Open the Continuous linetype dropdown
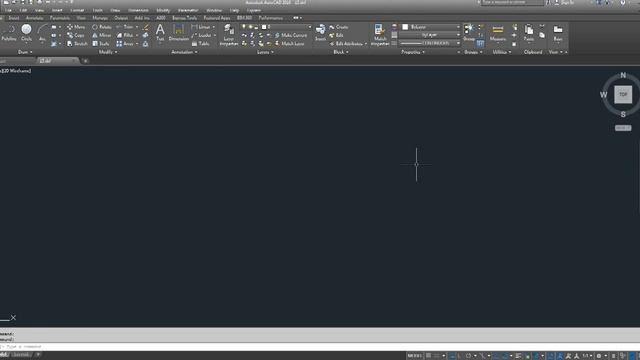This screenshot has height=360, width=640. pos(429,43)
